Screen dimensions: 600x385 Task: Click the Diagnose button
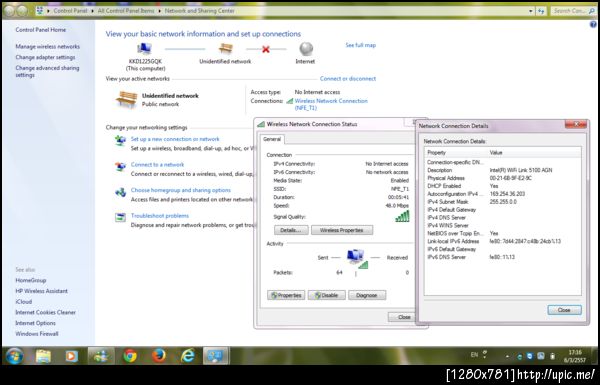tap(367, 295)
